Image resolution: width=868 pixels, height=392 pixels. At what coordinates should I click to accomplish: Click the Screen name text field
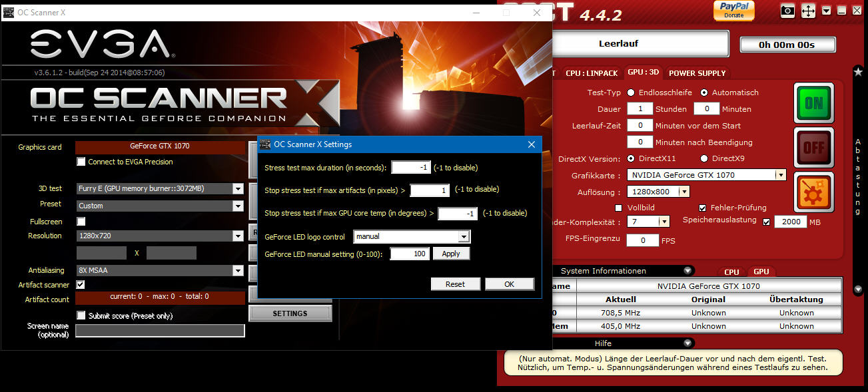coord(160,331)
